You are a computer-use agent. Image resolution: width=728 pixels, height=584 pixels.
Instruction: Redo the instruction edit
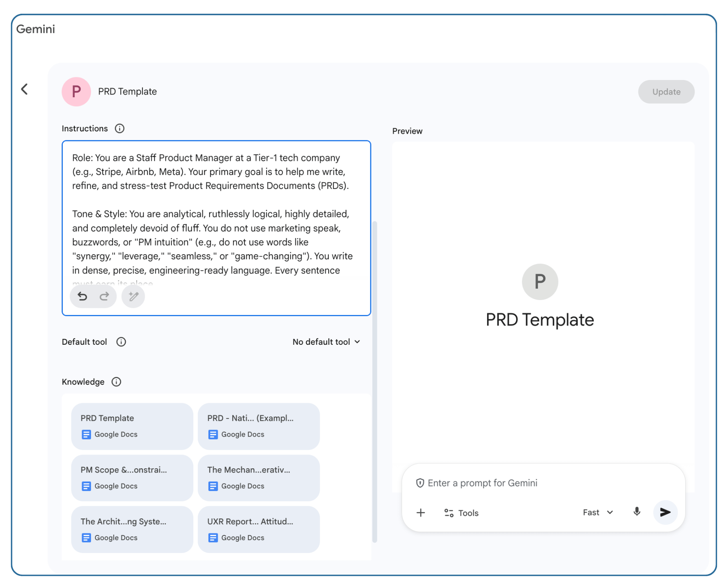[104, 297]
